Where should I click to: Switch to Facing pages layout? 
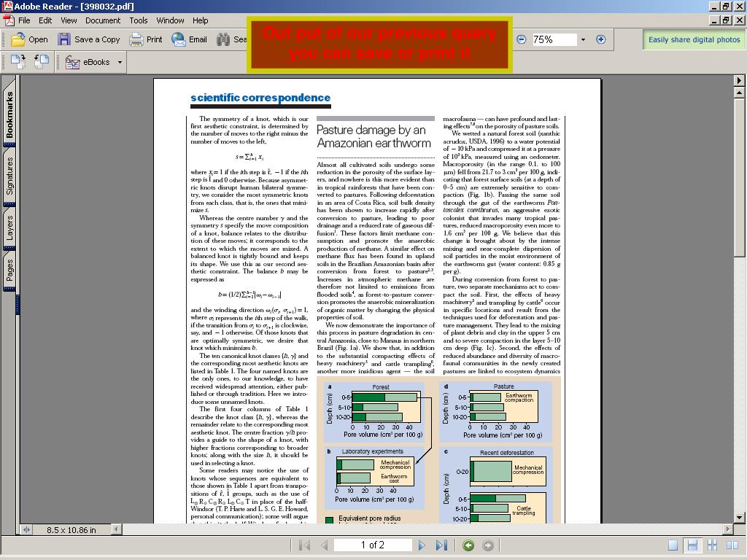pyautogui.click(x=732, y=545)
